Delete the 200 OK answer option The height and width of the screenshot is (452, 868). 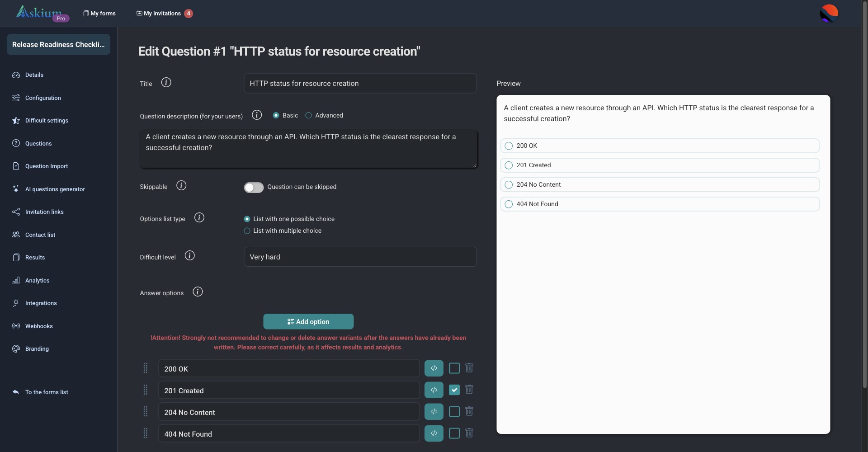point(469,368)
